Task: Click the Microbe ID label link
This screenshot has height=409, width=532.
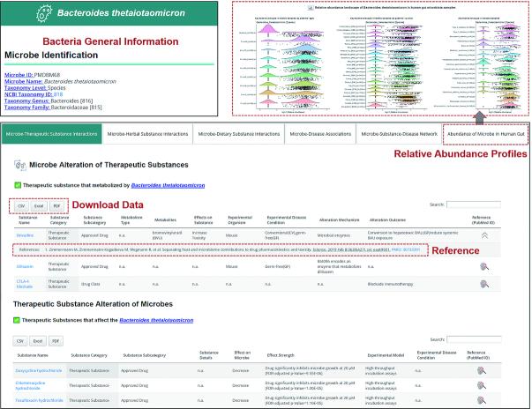Action: coord(19,75)
